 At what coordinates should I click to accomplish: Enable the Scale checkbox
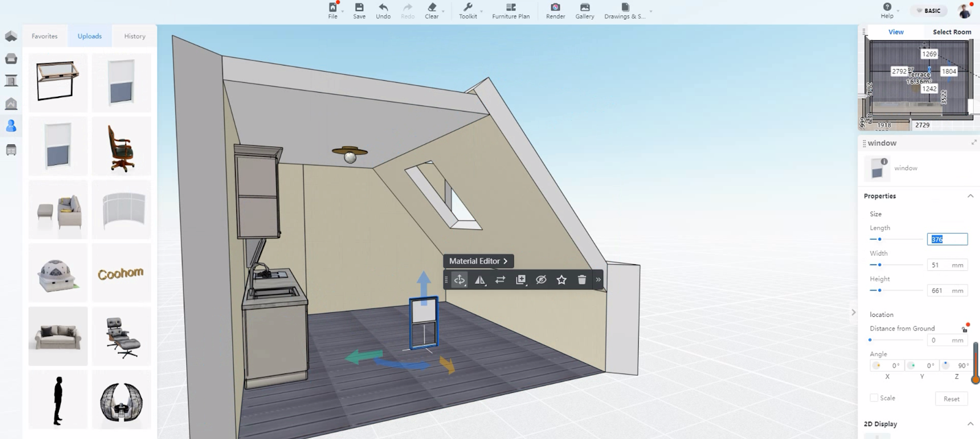(x=874, y=398)
